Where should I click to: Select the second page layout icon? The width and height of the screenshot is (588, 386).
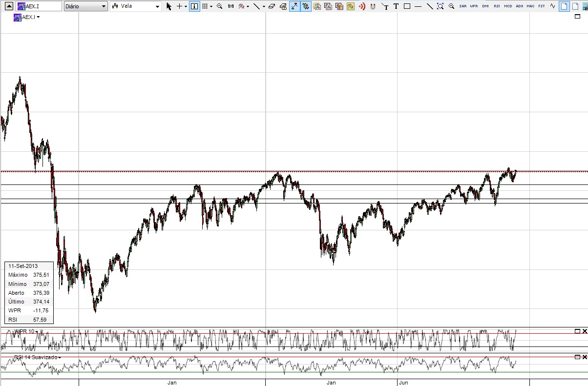(x=575, y=6)
